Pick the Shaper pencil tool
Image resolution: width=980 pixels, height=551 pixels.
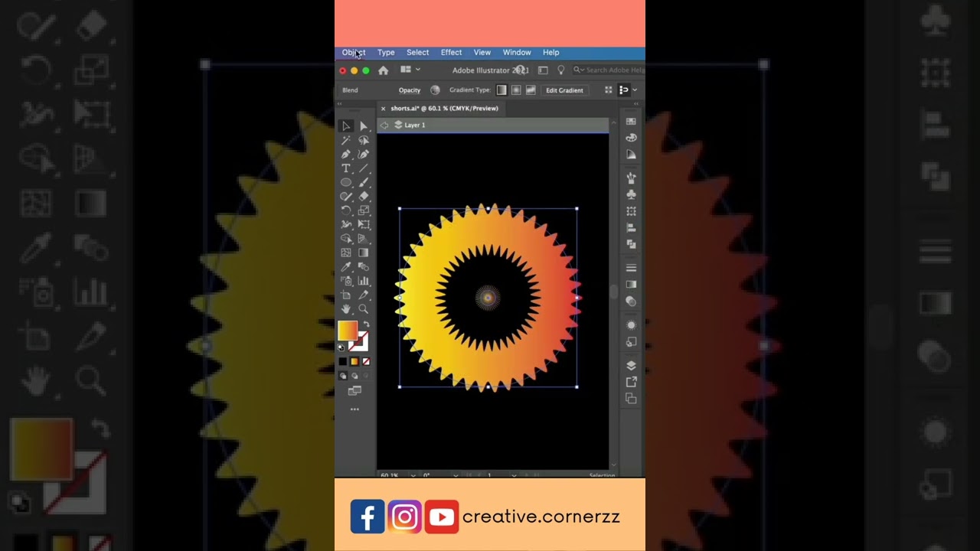[346, 197]
